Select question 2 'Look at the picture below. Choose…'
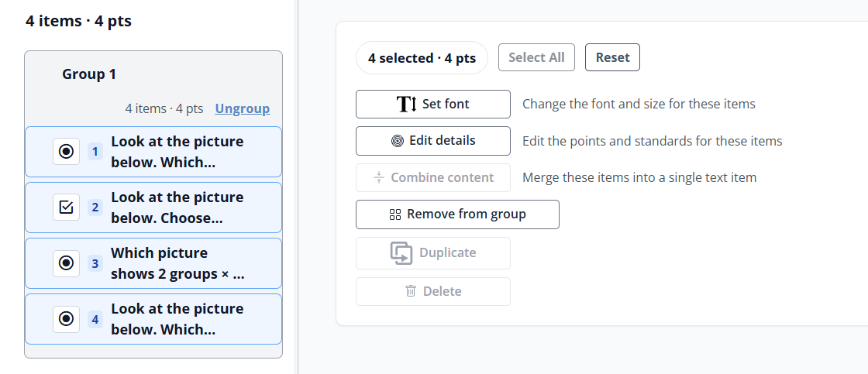Screen dimensions: 868x374 click(153, 208)
